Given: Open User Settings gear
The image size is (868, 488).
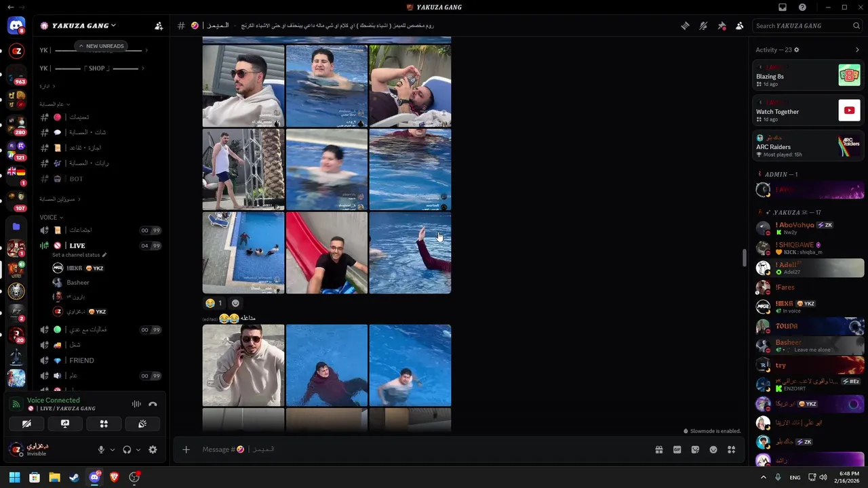Looking at the screenshot, I should [153, 449].
